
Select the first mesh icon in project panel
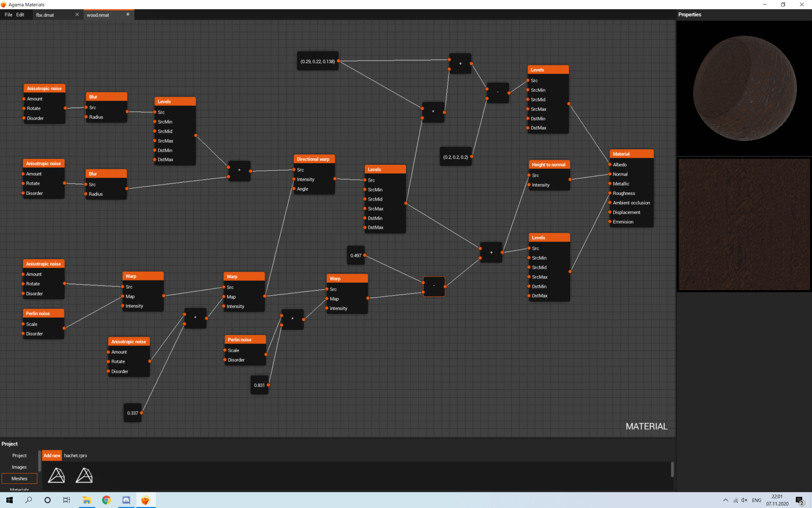tap(56, 475)
